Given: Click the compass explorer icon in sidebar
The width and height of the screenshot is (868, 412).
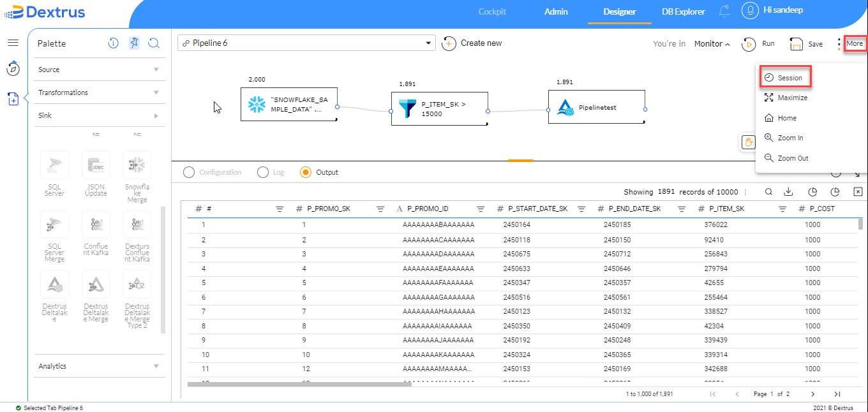Looking at the screenshot, I should tap(13, 68).
